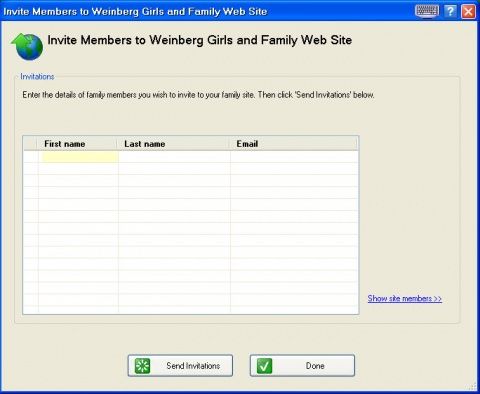
Task: Click the on-screen keyboard icon in title bar
Action: [x=427, y=11]
